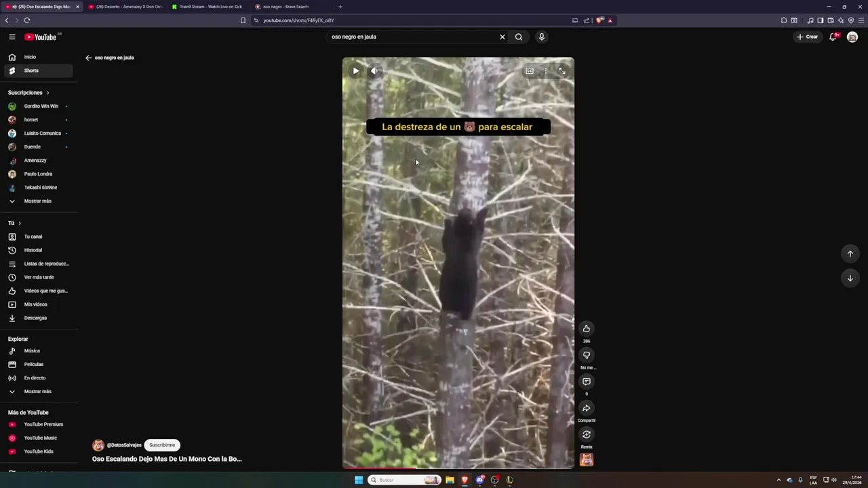Share this Short with Compartir
Screen dimensions: 868x488
click(587, 408)
